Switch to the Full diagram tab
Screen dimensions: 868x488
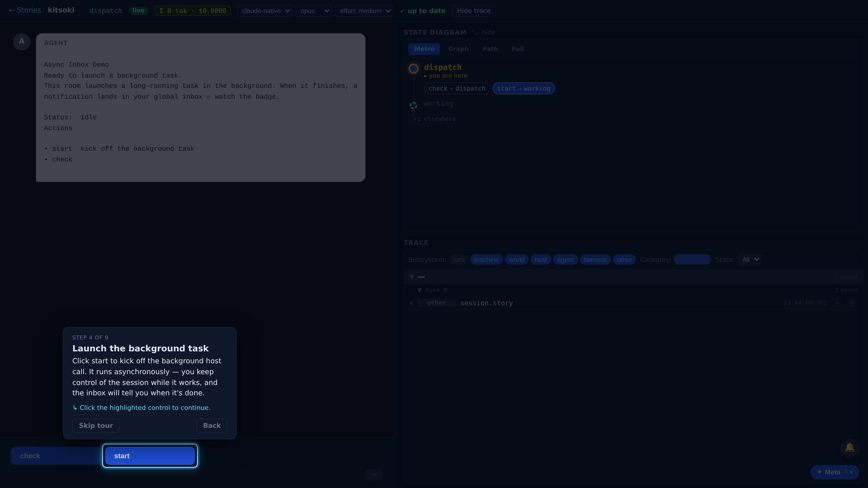click(518, 49)
